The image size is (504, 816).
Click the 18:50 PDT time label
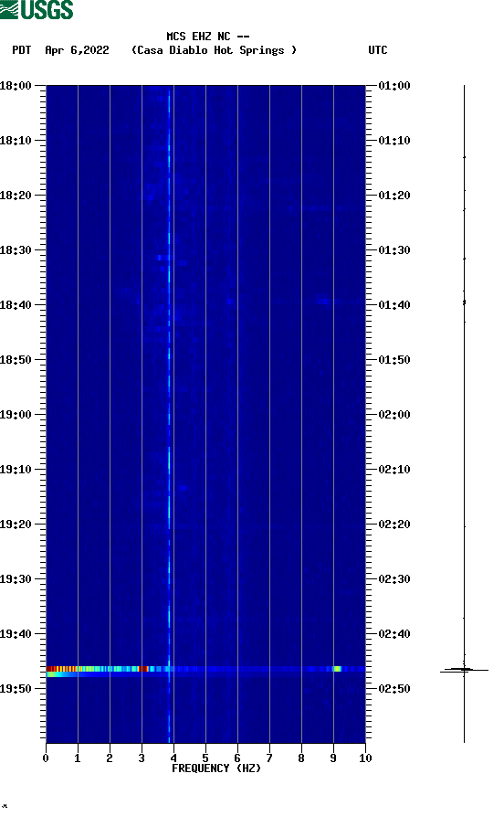pos(16,360)
